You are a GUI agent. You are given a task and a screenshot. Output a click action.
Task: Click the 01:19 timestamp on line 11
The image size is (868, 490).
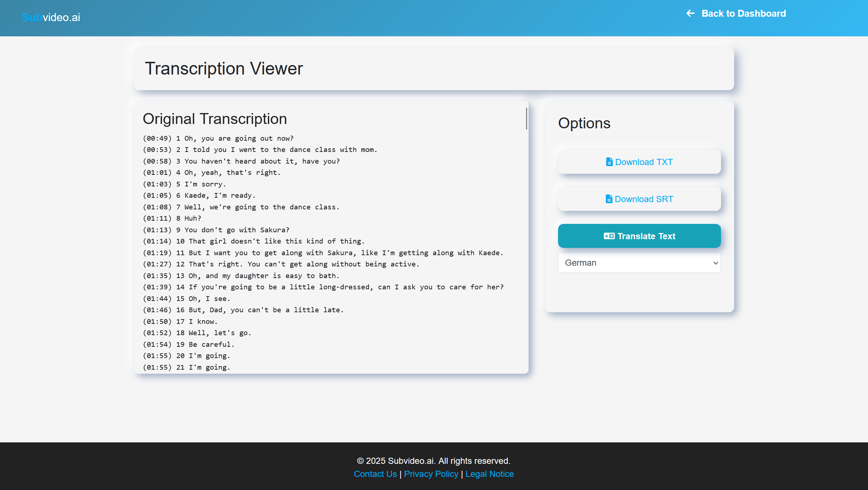click(x=157, y=253)
